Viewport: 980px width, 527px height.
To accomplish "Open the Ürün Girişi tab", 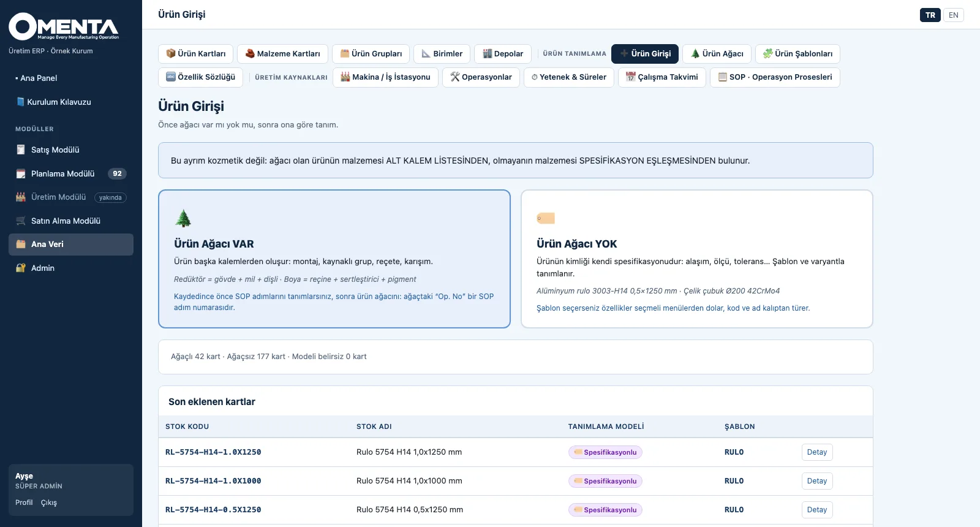I will pyautogui.click(x=645, y=53).
